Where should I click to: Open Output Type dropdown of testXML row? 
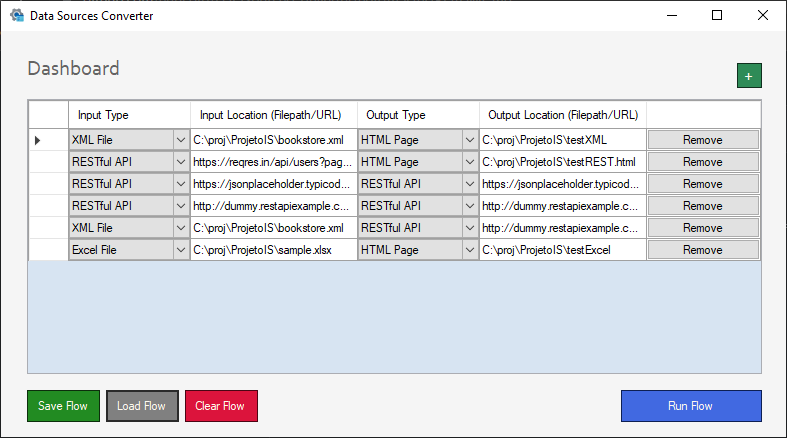coord(470,140)
